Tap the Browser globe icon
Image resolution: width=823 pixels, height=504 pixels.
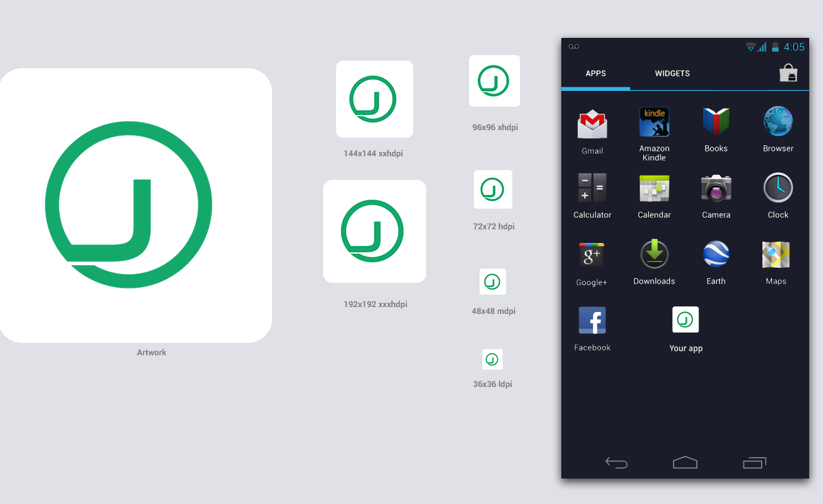click(778, 122)
